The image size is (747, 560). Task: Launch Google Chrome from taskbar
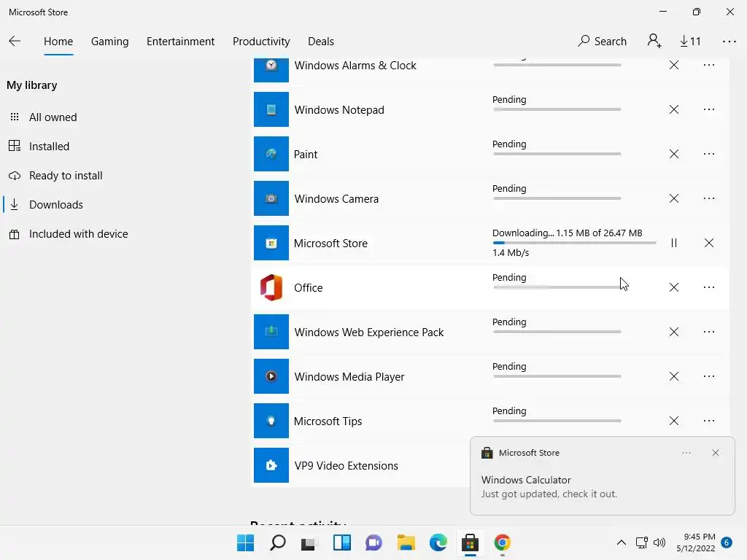502,542
